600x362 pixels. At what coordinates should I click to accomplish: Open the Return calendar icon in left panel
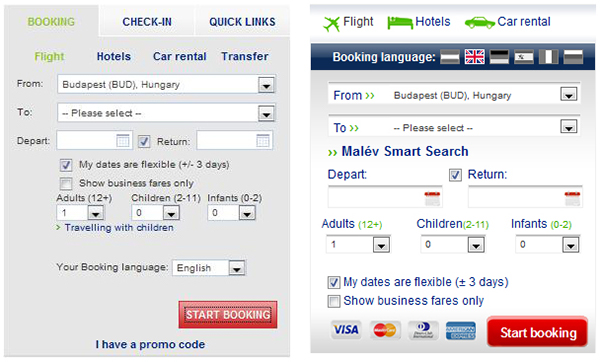pyautogui.click(x=262, y=140)
